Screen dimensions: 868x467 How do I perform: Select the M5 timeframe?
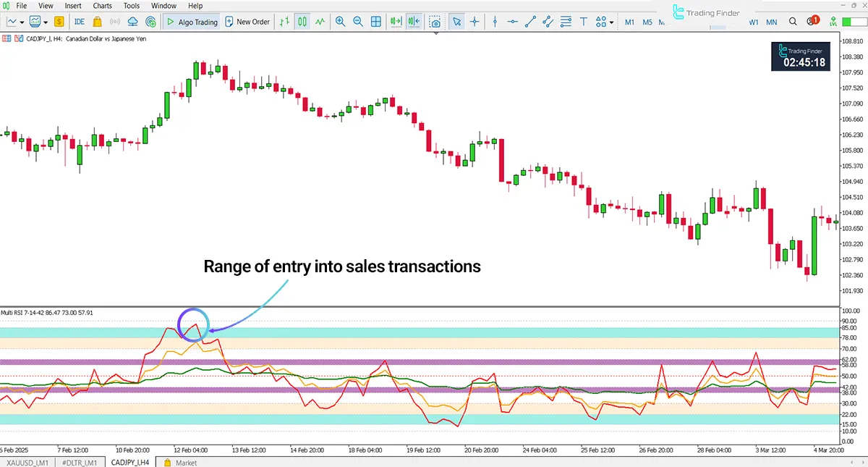pos(647,22)
